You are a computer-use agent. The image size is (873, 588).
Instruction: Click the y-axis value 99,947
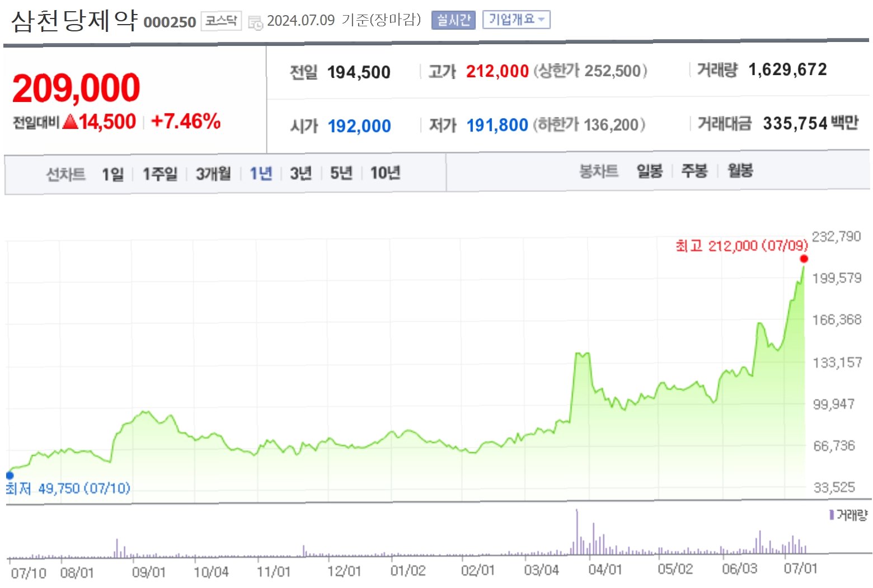[x=834, y=404]
